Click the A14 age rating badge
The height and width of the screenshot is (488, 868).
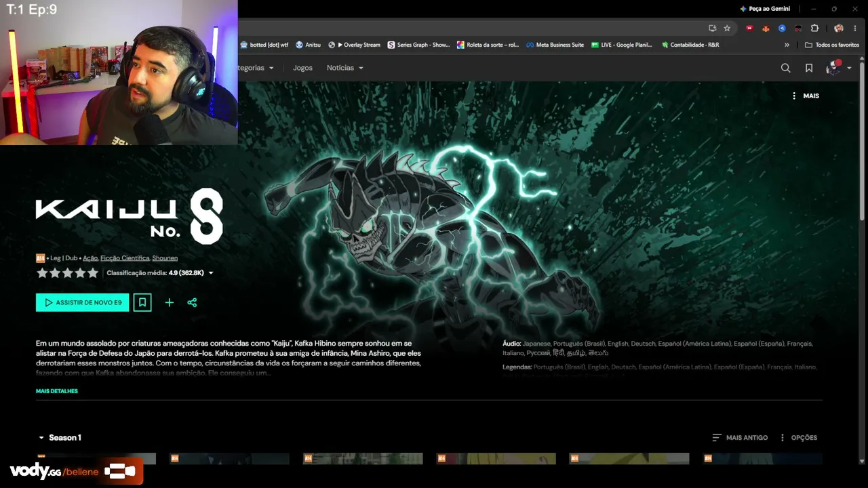point(40,258)
